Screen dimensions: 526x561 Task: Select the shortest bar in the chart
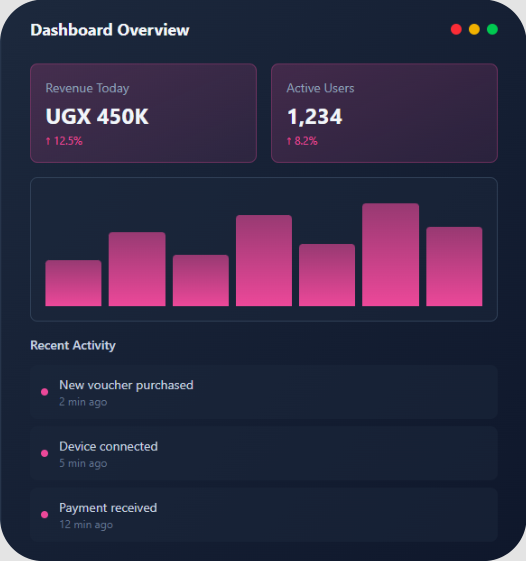pos(73,283)
